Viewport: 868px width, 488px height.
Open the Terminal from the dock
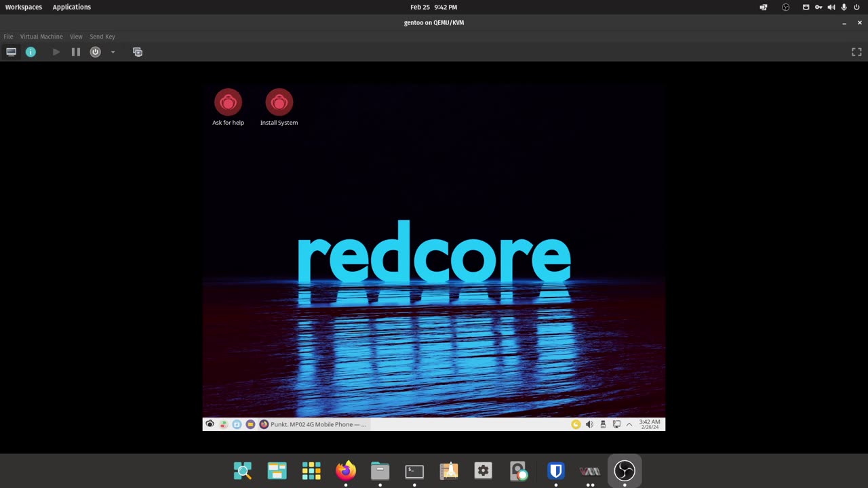(414, 470)
